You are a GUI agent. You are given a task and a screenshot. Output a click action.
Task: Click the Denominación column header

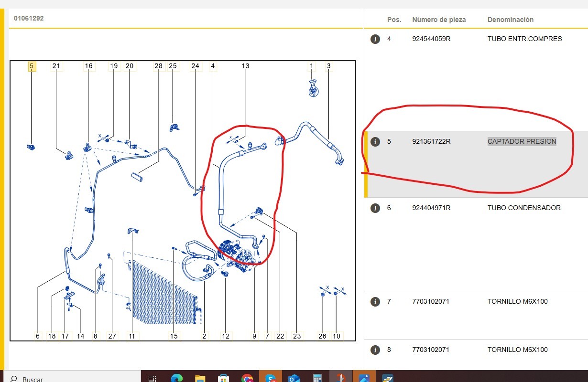coord(510,20)
